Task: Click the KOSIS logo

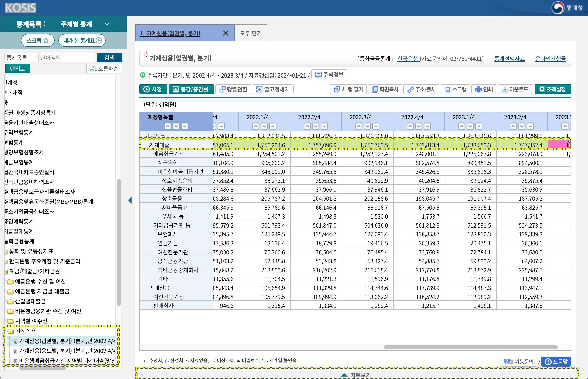Action: (x=21, y=8)
